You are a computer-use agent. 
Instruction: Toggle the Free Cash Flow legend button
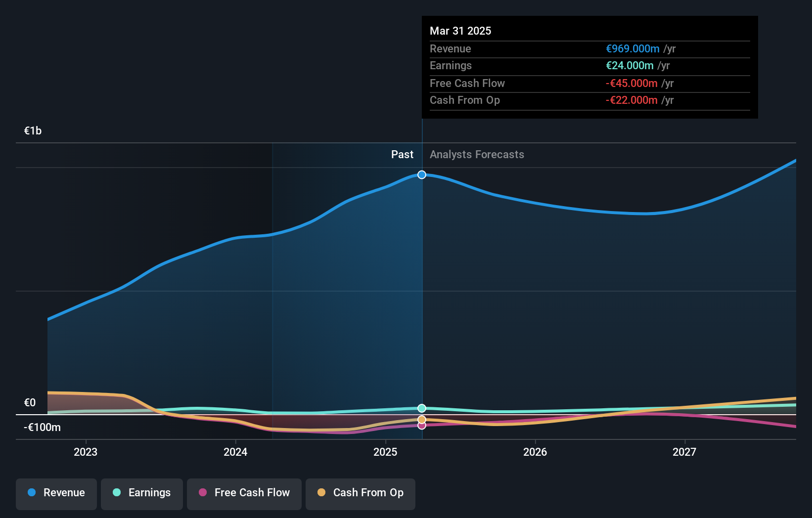tap(244, 494)
